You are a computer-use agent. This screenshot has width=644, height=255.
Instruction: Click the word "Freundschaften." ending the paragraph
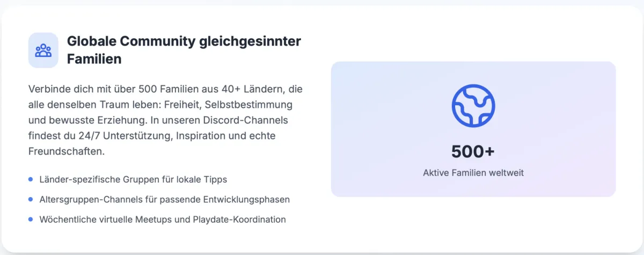(x=66, y=152)
